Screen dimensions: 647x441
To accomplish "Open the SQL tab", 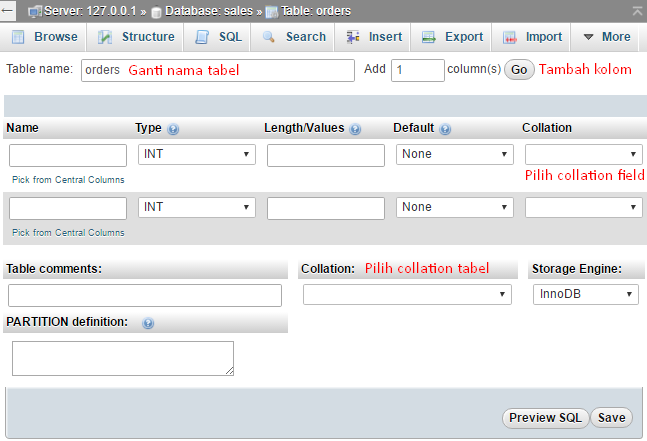I will (217, 37).
